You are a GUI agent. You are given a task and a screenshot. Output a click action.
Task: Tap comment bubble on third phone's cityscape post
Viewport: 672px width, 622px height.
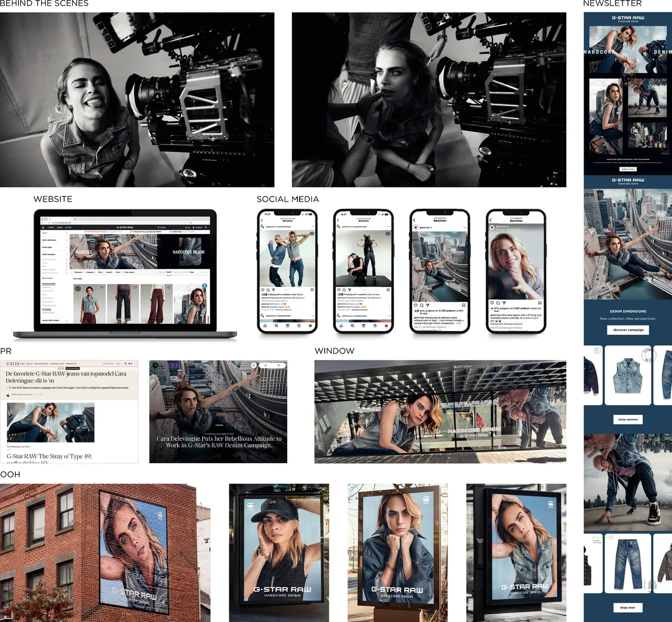[422, 306]
